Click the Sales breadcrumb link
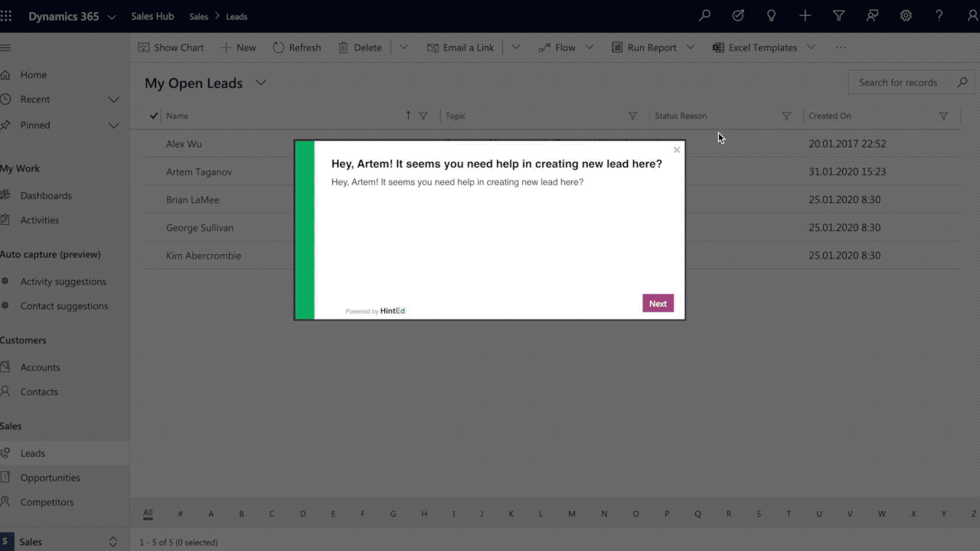 (198, 16)
